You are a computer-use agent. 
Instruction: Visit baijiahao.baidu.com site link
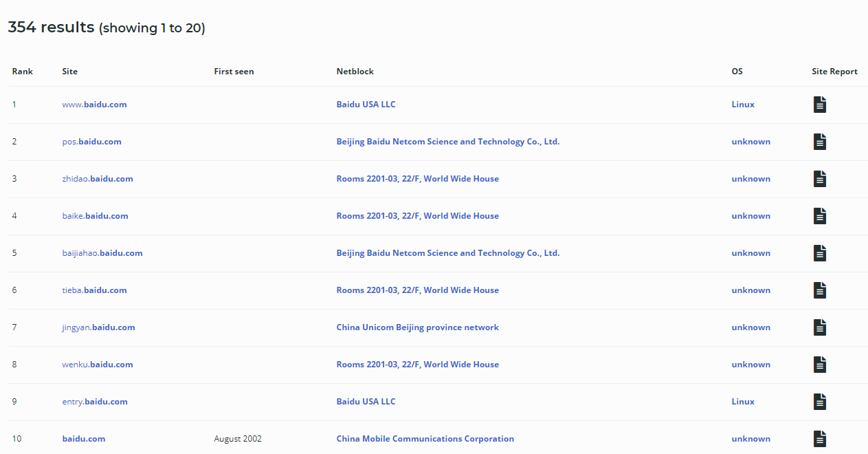click(x=102, y=253)
